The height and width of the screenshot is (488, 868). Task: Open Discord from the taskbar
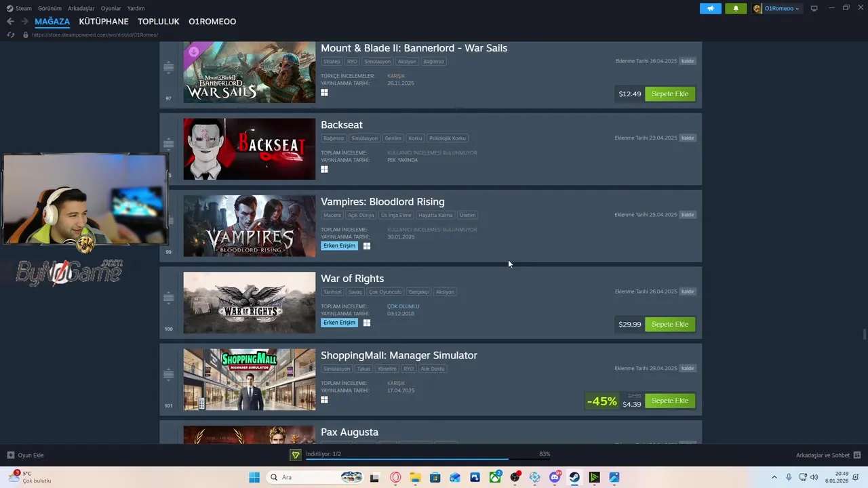point(555,477)
